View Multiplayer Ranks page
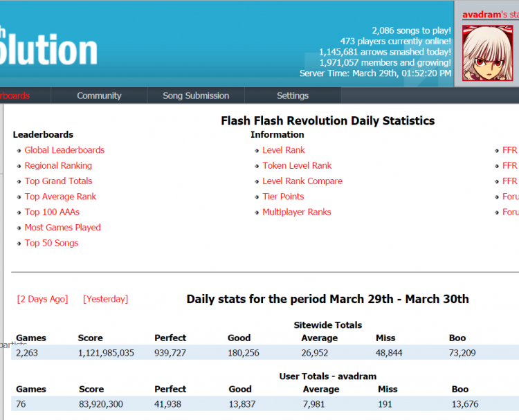 [x=297, y=212]
